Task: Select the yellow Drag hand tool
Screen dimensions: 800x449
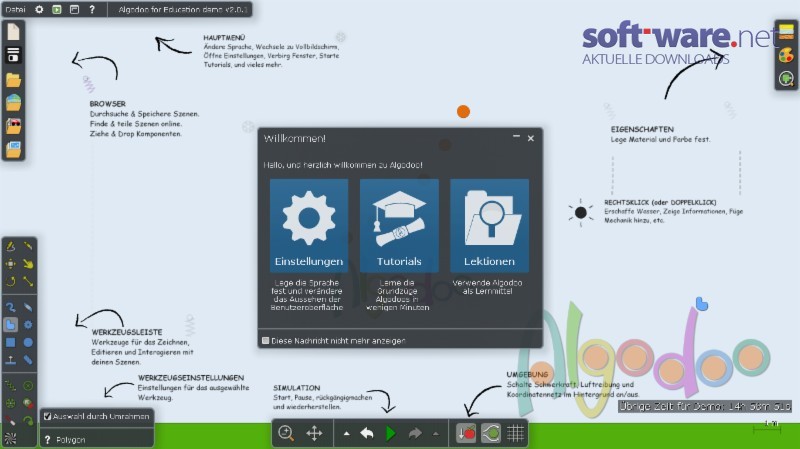Action: click(28, 264)
